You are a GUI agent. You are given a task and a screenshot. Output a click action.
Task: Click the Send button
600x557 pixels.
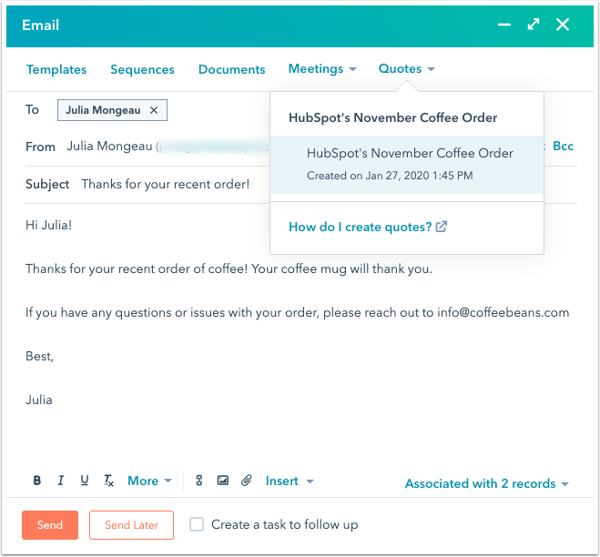click(50, 525)
